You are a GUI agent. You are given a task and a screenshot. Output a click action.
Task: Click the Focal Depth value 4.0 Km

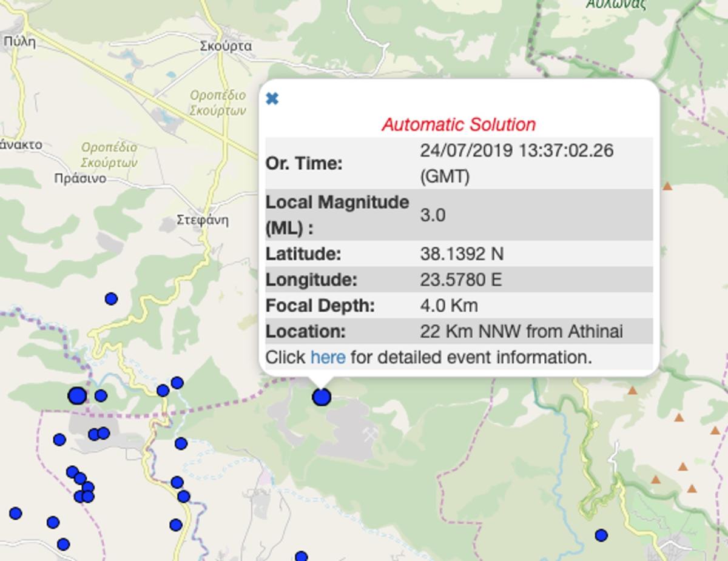pos(448,305)
